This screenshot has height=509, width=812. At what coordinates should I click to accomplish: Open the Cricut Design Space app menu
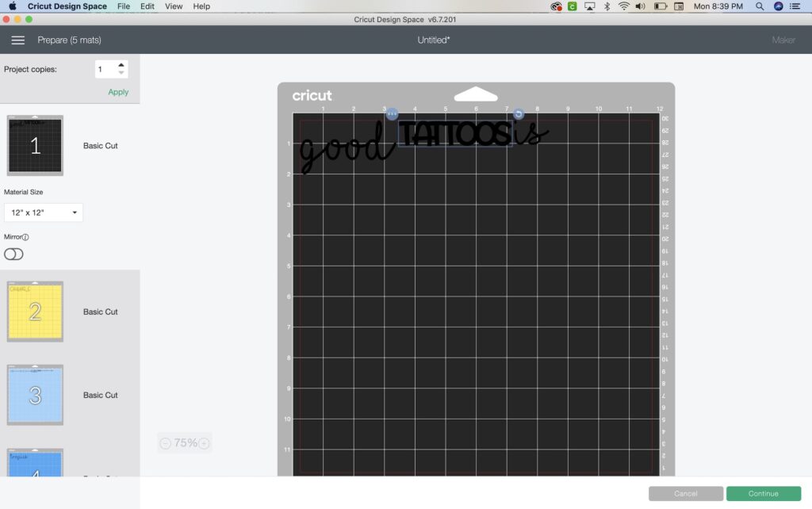[x=67, y=6]
